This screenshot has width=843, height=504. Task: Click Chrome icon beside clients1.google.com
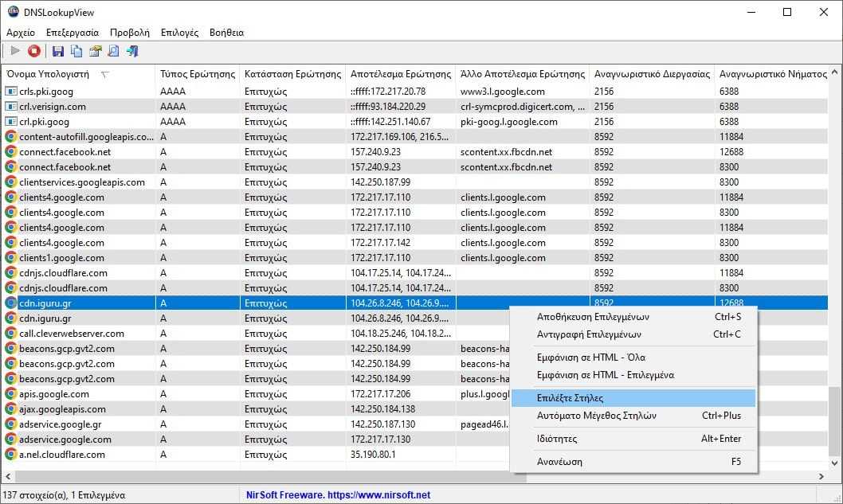pos(10,258)
